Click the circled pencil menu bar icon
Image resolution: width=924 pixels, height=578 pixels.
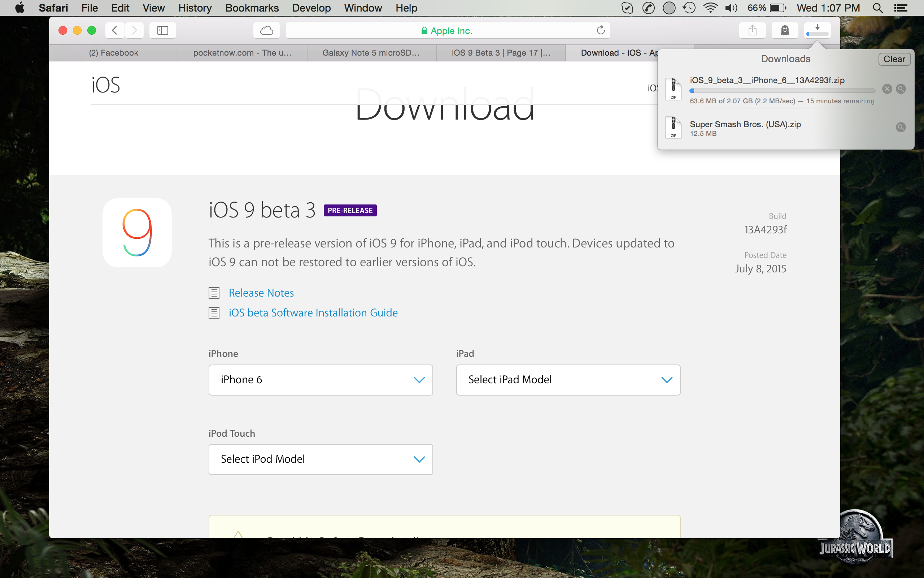[x=648, y=8]
